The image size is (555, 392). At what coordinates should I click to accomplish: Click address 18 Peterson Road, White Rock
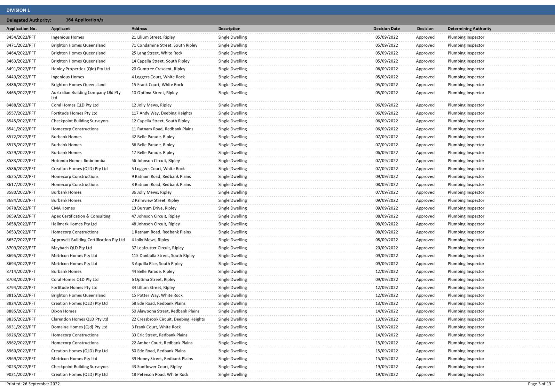[x=160, y=374]
